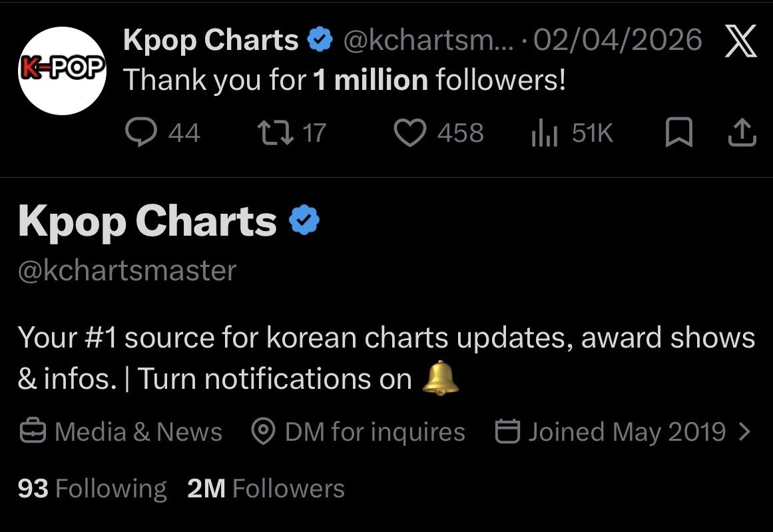Open the K-POP profile avatar
The width and height of the screenshot is (773, 532).
[x=62, y=71]
